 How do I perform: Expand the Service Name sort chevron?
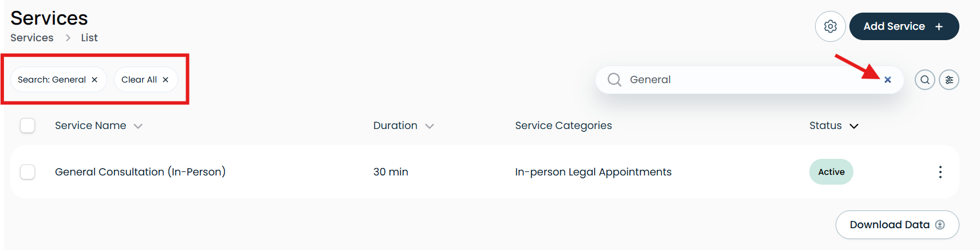point(138,126)
